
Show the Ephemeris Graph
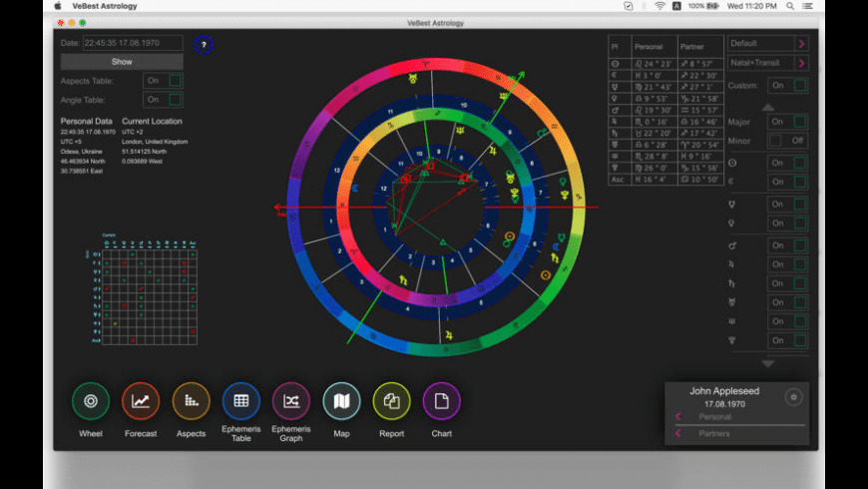290,401
